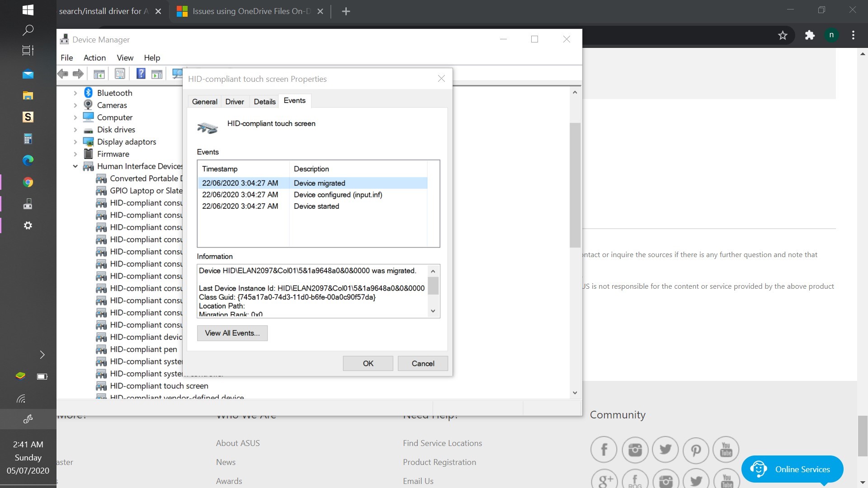The width and height of the screenshot is (868, 488).
Task: Click the Chrome extensions puzzle icon
Action: point(809,35)
